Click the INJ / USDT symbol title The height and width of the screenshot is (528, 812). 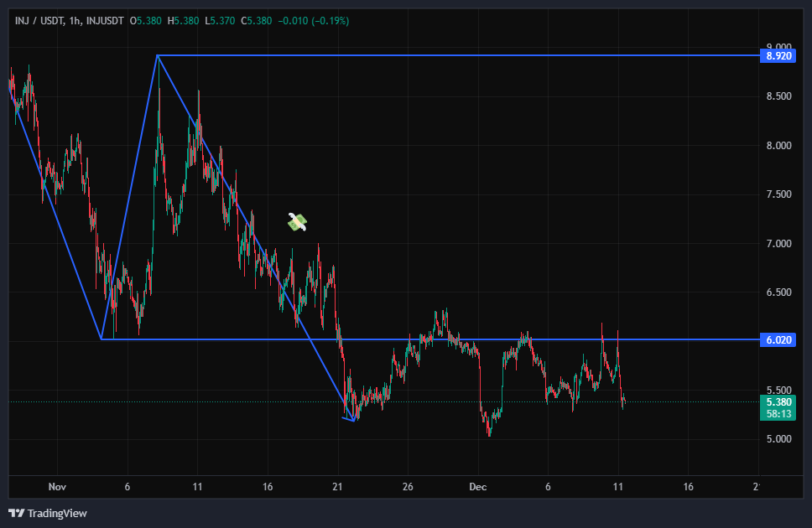click(x=41, y=20)
